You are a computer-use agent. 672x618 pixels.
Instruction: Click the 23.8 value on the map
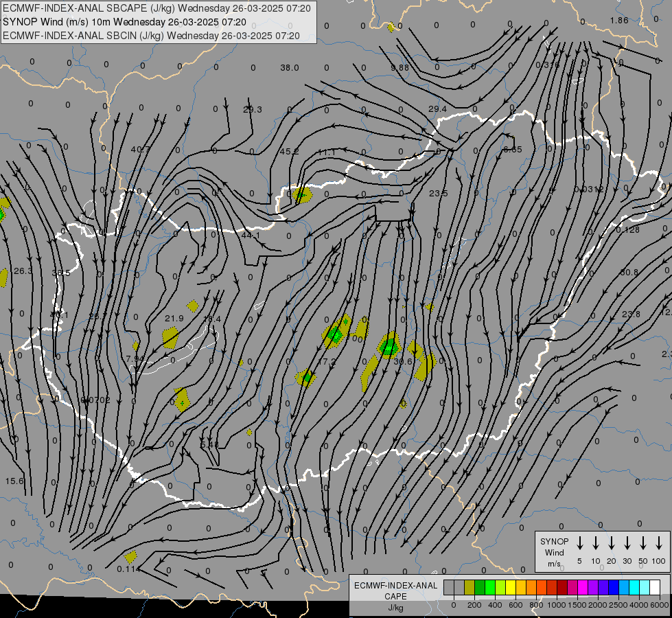click(631, 314)
